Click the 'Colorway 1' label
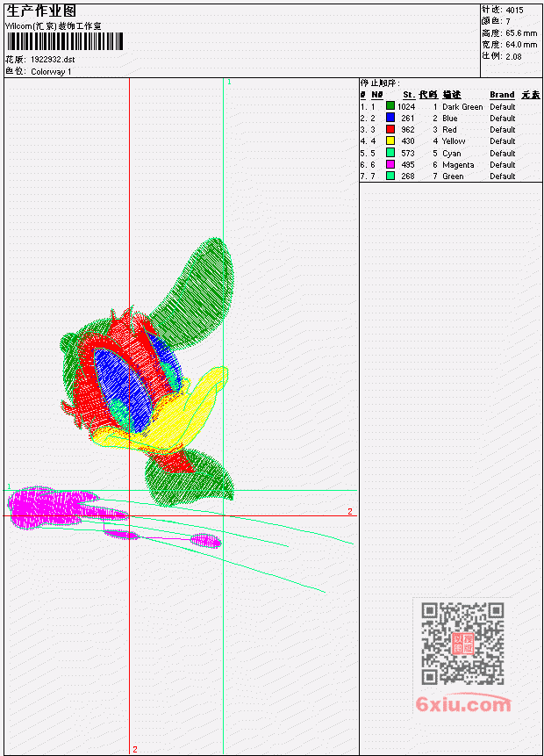544x756 pixels. tap(51, 72)
